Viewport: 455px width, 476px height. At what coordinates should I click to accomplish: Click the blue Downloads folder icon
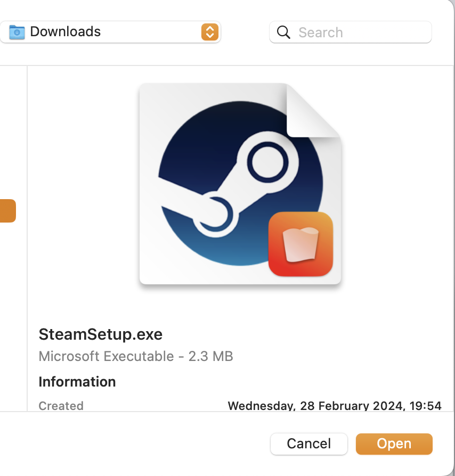tap(17, 32)
